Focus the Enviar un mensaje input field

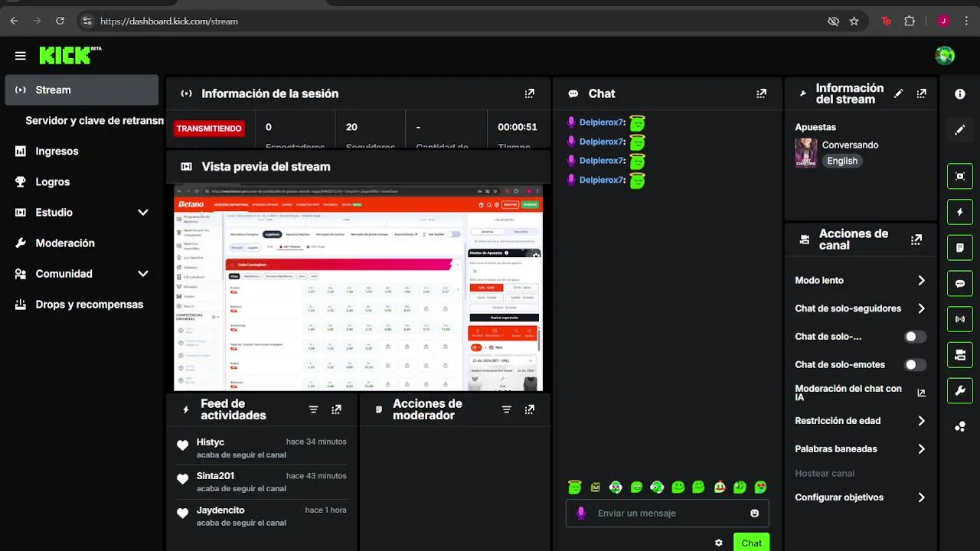click(666, 513)
